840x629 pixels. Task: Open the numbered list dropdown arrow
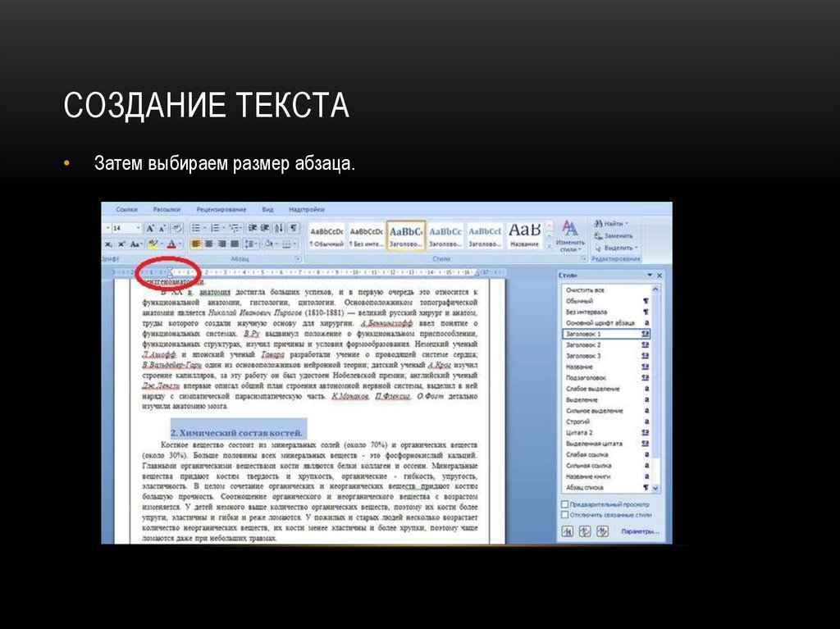(225, 226)
